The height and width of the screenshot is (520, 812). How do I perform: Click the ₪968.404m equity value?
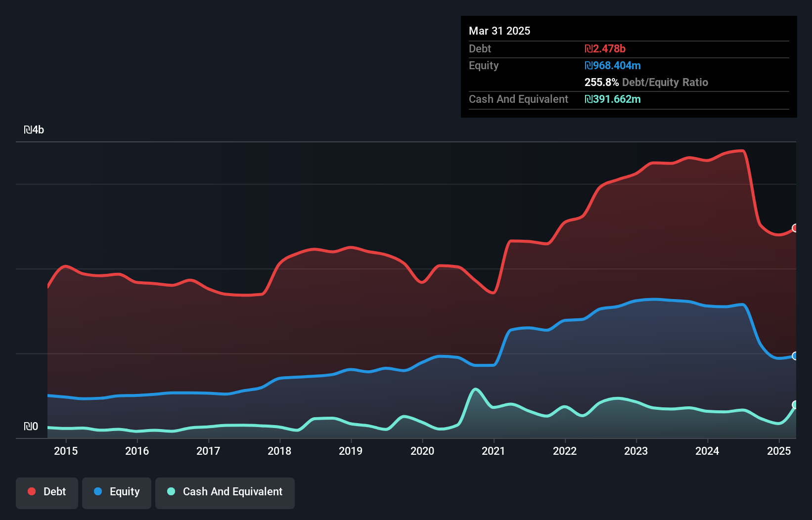point(613,65)
